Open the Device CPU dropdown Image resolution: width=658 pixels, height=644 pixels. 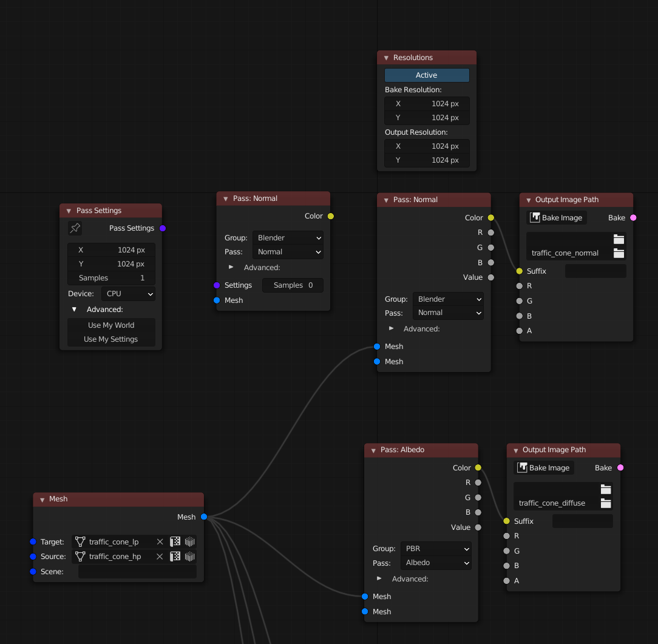pos(129,294)
